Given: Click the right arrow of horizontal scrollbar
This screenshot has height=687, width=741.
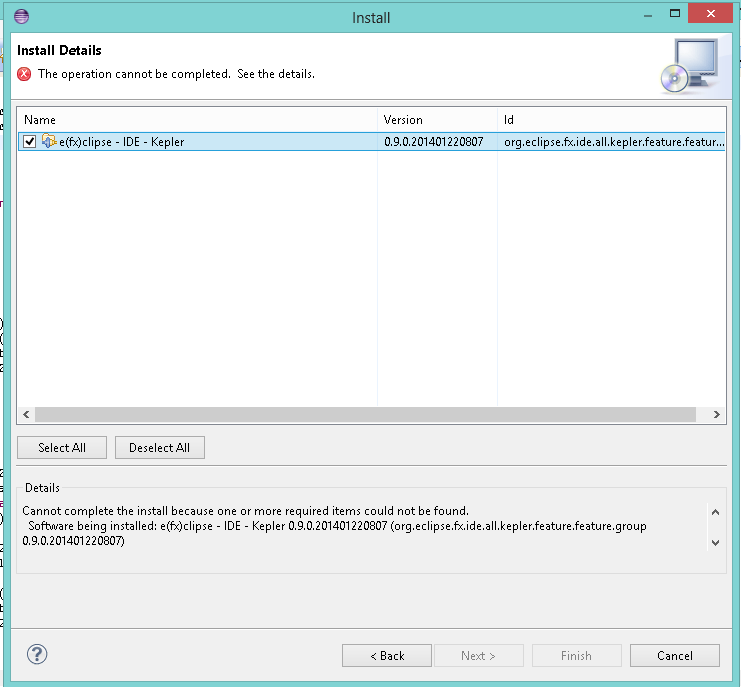Looking at the screenshot, I should (716, 414).
